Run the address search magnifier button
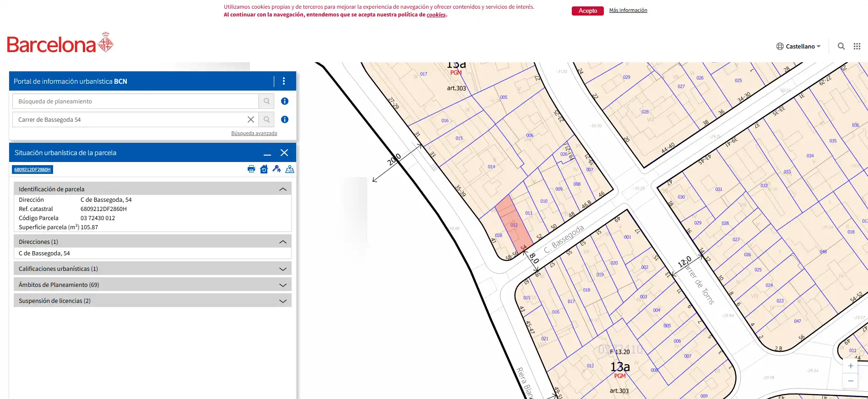 pos(266,119)
